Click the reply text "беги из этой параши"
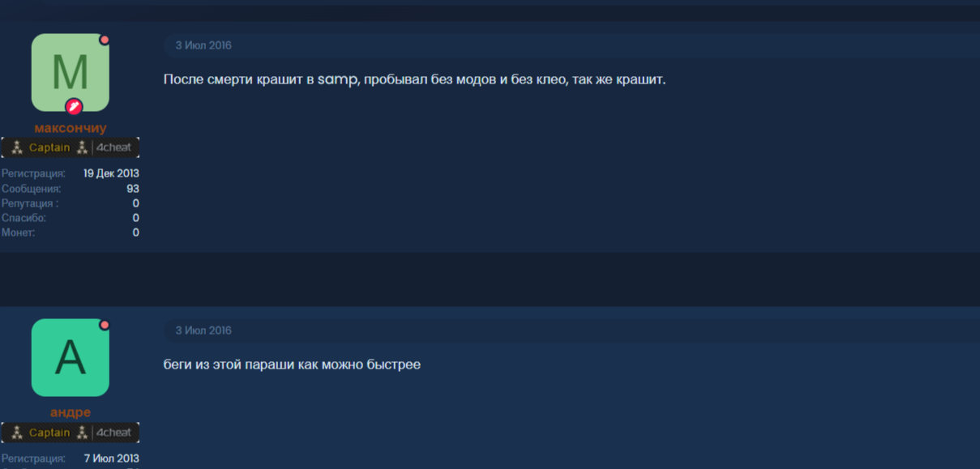This screenshot has height=469, width=980. pyautogui.click(x=292, y=365)
